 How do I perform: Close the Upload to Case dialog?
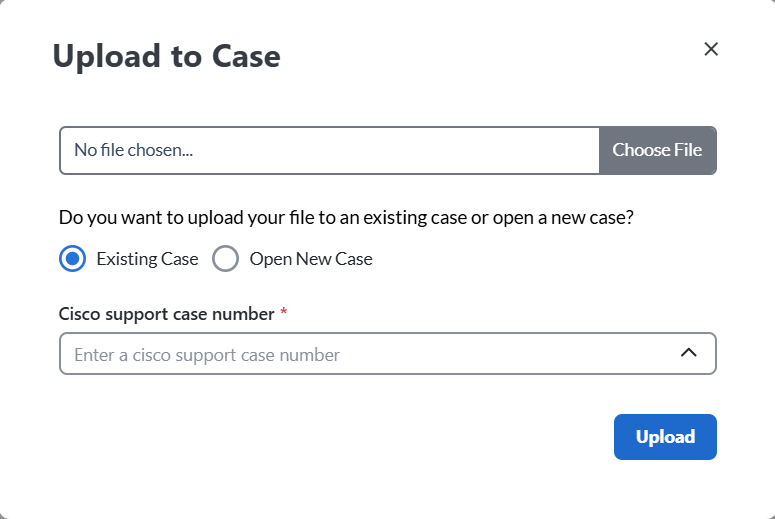point(711,49)
